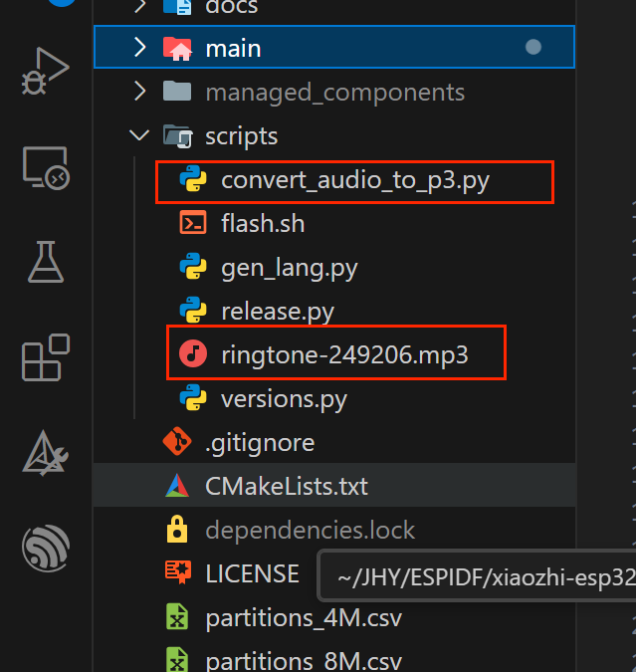Select release.py in the scripts folder

click(x=277, y=312)
